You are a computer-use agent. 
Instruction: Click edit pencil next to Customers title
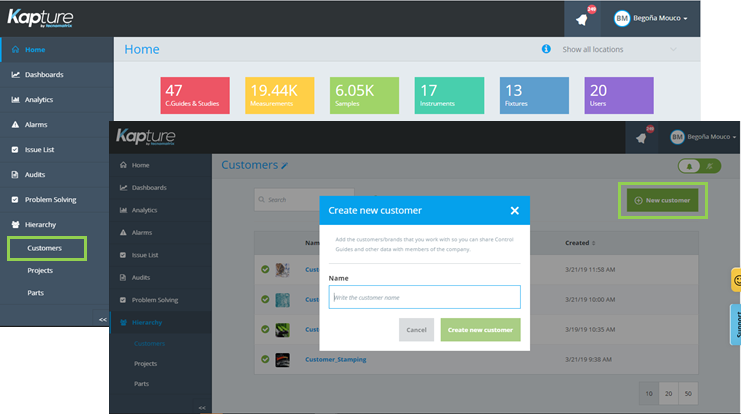(284, 165)
